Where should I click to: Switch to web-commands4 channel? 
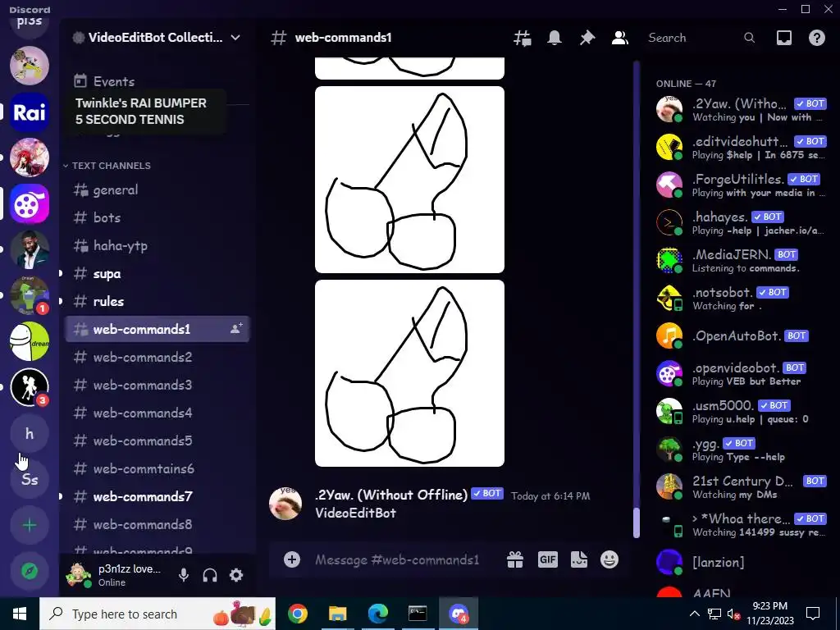(x=157, y=413)
